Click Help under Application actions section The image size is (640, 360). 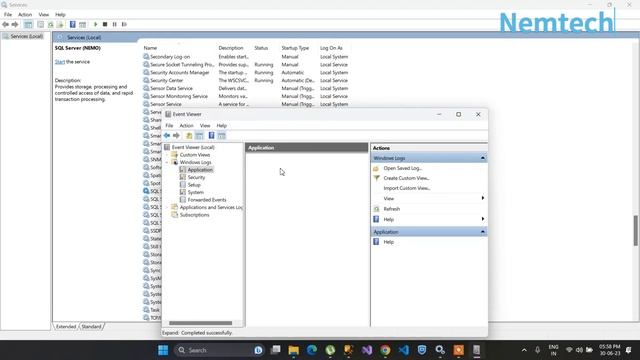pos(389,242)
